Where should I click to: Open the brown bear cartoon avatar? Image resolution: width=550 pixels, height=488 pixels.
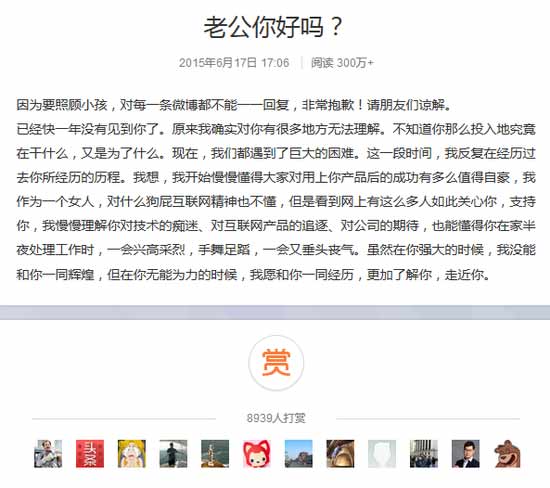507,454
